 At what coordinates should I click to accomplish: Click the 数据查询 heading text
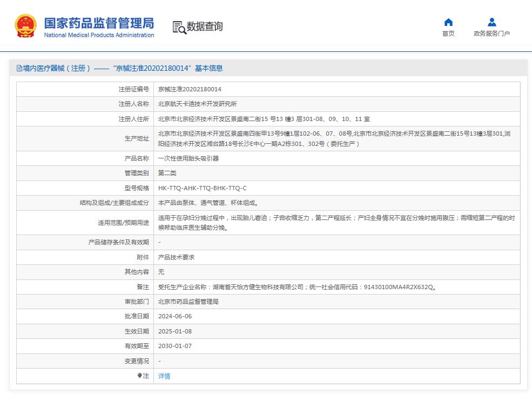click(205, 26)
